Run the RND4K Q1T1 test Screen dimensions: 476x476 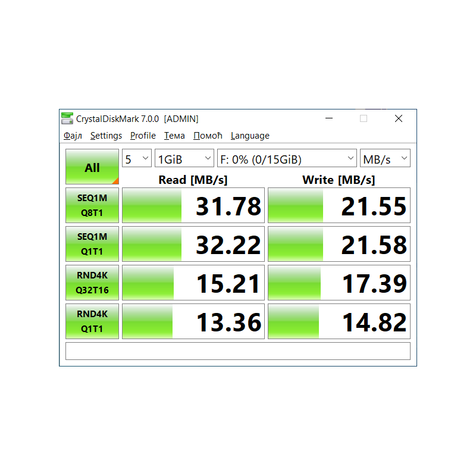(x=92, y=321)
